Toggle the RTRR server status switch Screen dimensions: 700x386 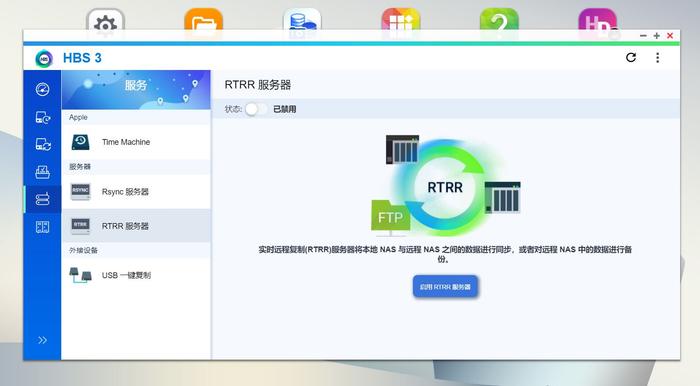click(257, 109)
